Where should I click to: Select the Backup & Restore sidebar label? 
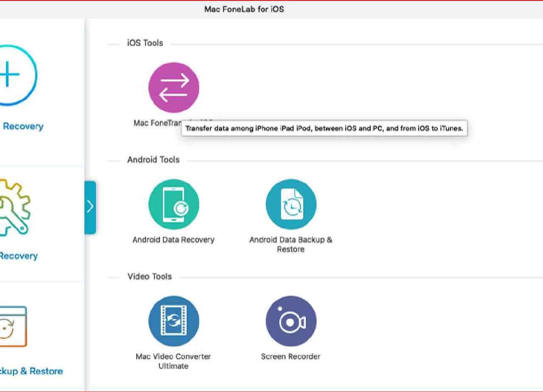pyautogui.click(x=31, y=371)
